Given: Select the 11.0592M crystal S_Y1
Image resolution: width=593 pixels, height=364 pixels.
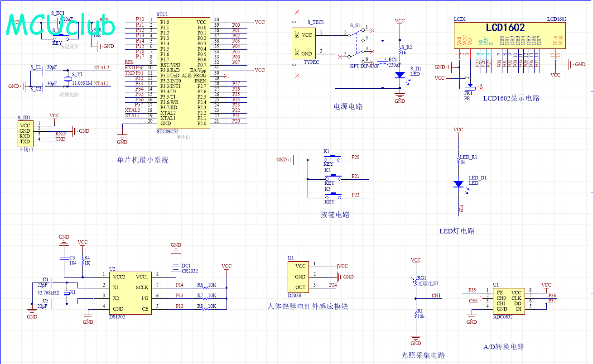Looking at the screenshot, I should 67,79.
